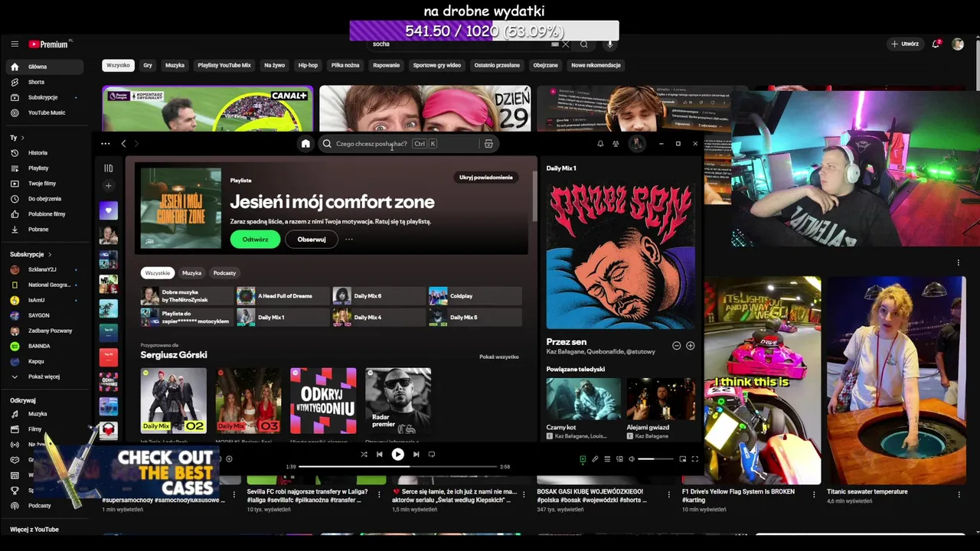Screen dimensions: 980x551
Task: Open Spotify notifications bell
Action: [x=600, y=144]
